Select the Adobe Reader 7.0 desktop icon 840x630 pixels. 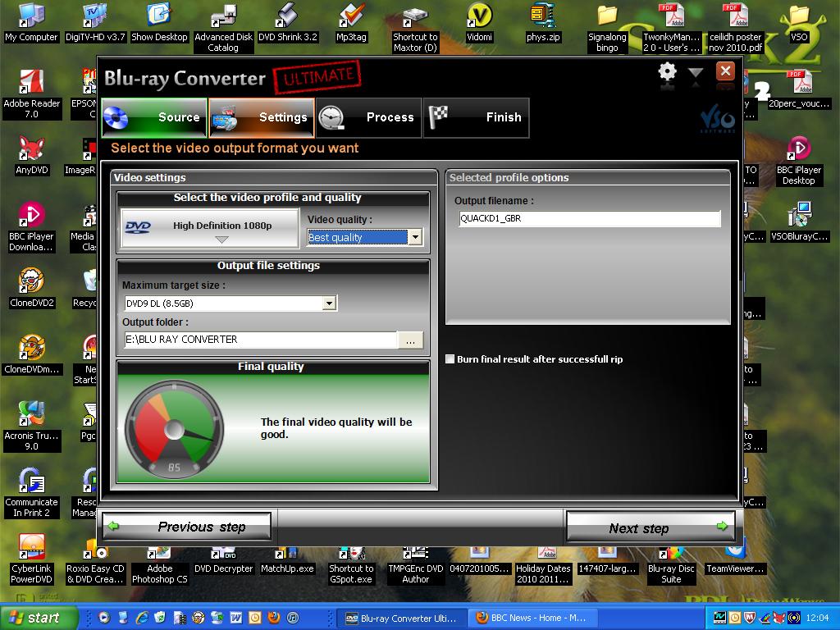[x=32, y=94]
